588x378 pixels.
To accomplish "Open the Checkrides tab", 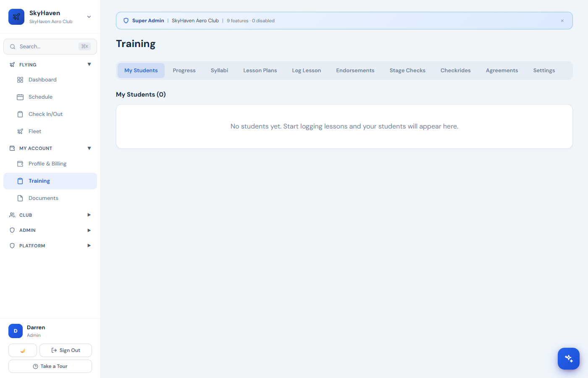I will pos(455,70).
